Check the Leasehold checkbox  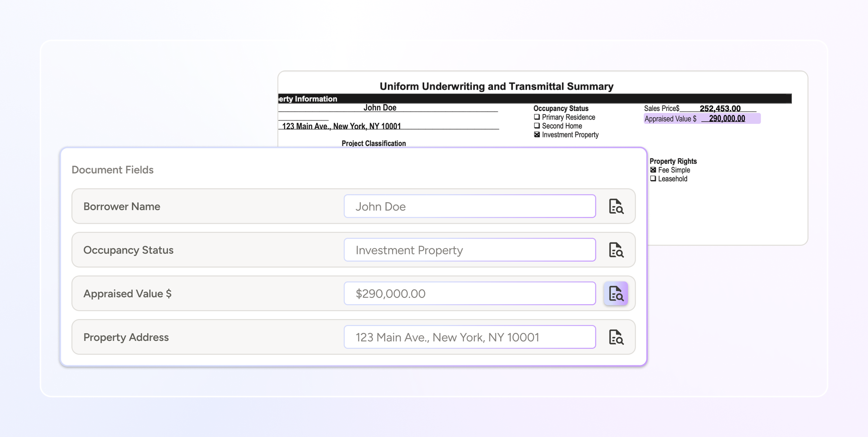point(653,179)
